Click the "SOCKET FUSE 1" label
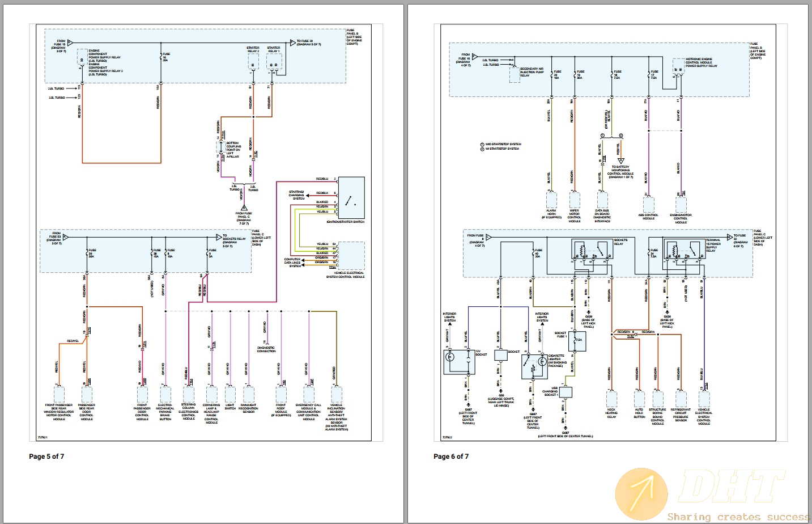 tap(560, 335)
